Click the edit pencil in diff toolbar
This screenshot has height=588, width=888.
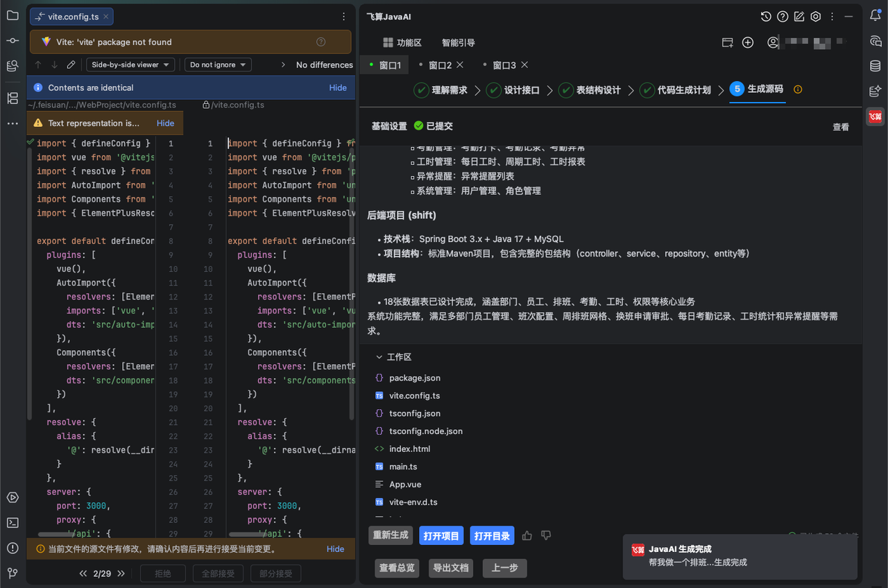[71, 64]
